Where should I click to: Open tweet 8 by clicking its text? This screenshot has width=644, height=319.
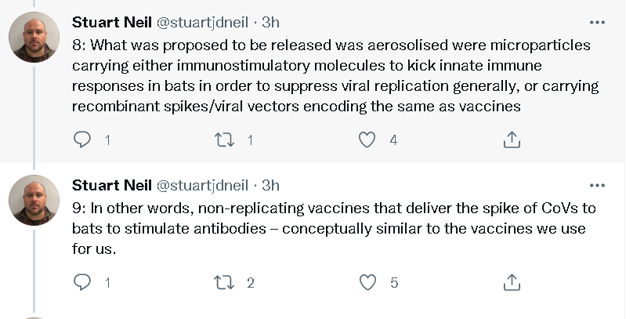335,76
